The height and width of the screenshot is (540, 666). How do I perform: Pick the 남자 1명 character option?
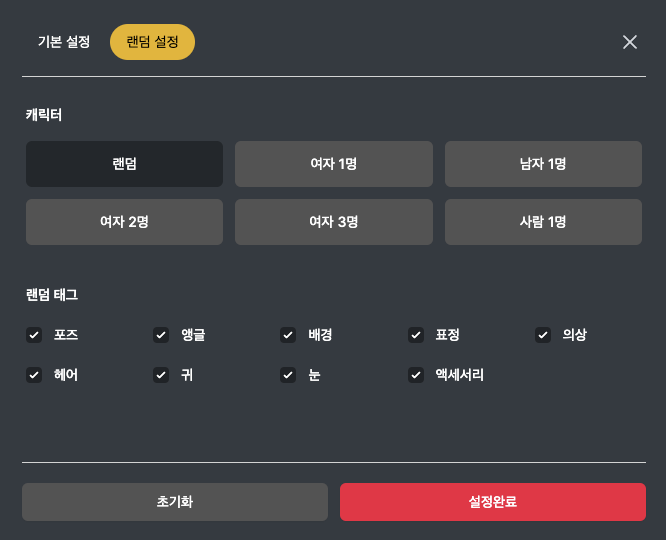click(x=543, y=164)
